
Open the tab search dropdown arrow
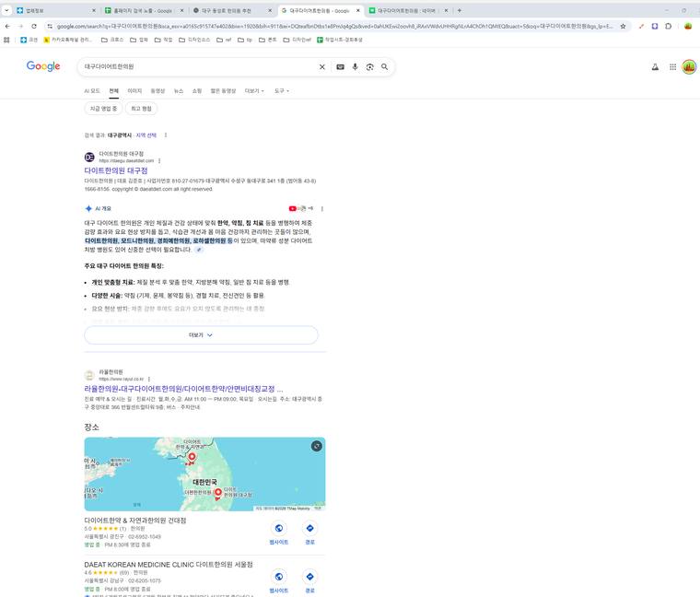pos(6,10)
